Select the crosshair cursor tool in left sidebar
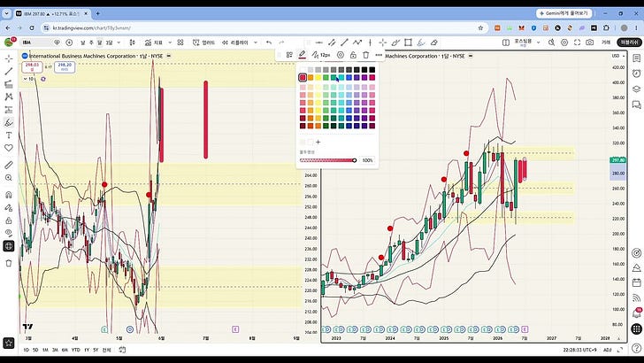 9,58
